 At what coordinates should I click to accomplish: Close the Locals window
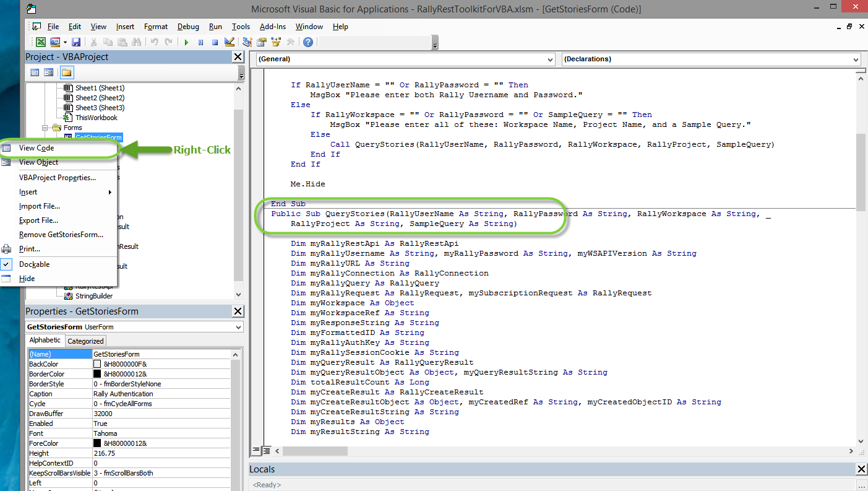(x=861, y=469)
